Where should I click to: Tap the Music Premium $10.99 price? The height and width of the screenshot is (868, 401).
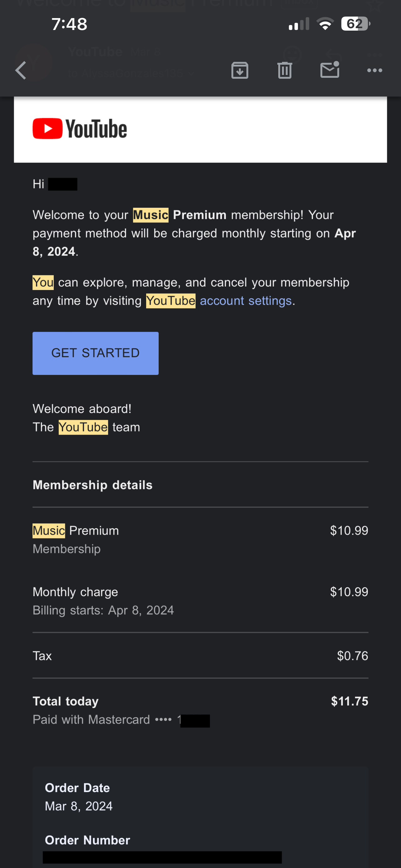click(x=349, y=530)
